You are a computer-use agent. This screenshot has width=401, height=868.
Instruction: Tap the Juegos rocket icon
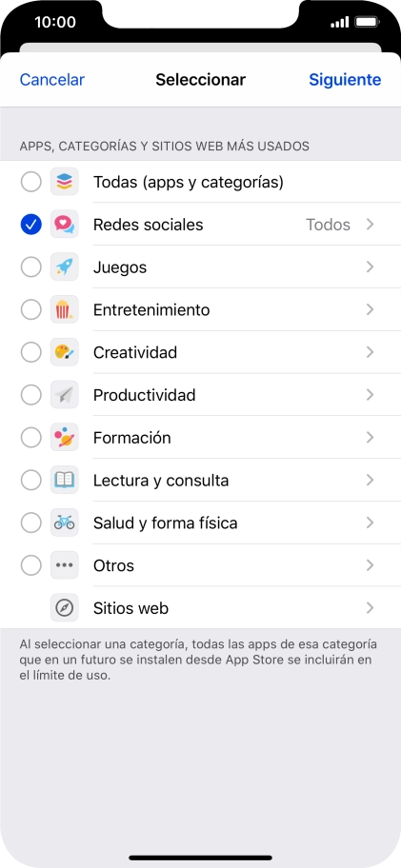[64, 266]
